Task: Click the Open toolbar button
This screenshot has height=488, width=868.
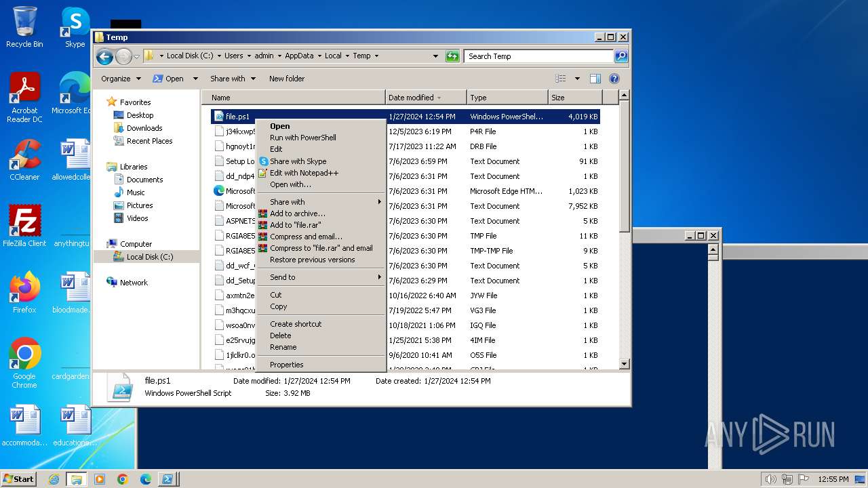Action: coord(168,79)
